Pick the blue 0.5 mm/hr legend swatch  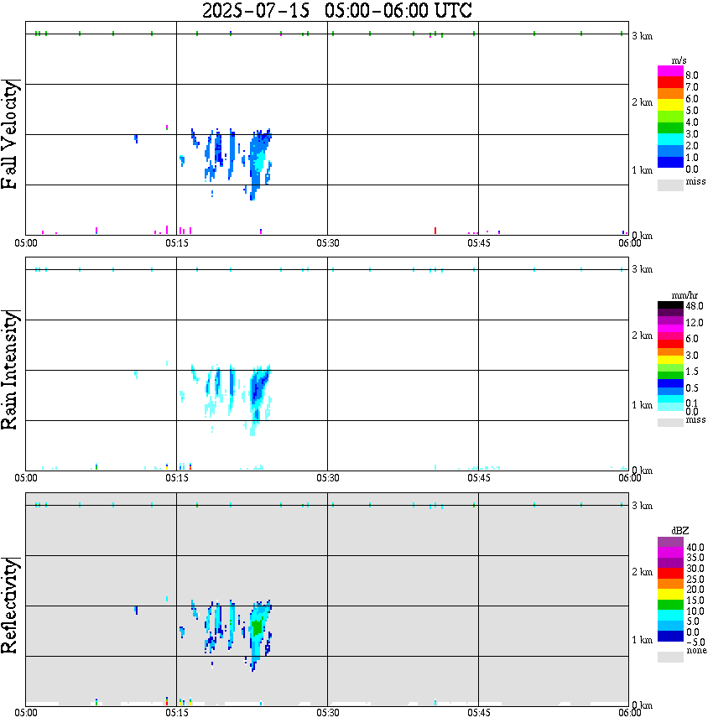(670, 383)
